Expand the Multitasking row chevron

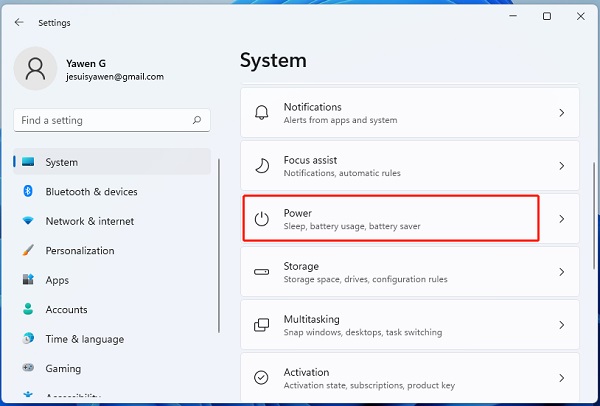tap(561, 325)
